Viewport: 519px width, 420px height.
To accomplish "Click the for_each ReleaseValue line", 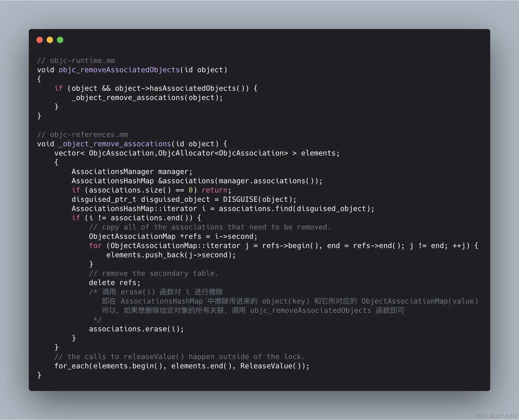I will pos(182,366).
